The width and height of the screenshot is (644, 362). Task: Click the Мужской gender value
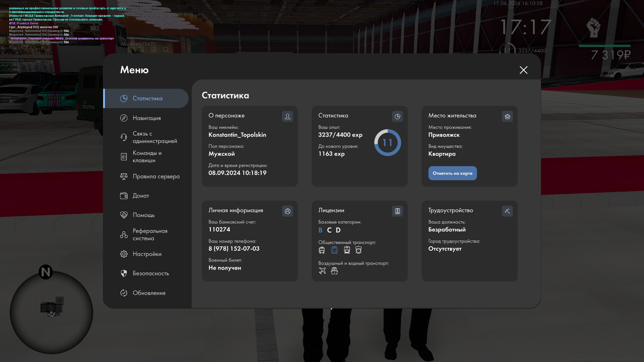(222, 154)
